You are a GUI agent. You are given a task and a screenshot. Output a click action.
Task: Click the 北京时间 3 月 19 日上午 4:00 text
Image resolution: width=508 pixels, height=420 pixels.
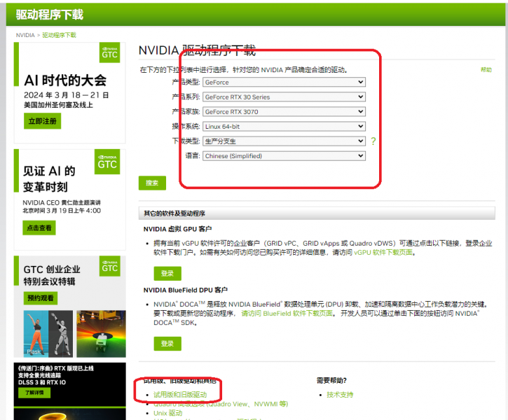[62, 211]
